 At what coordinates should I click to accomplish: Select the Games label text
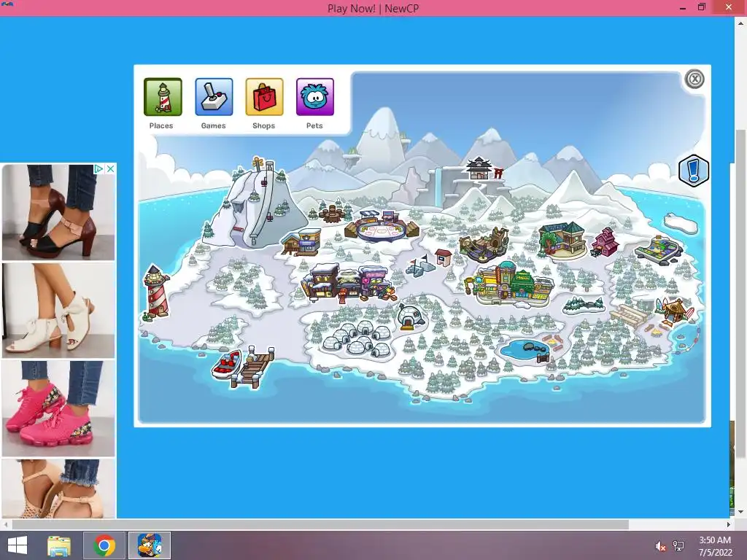pos(214,125)
